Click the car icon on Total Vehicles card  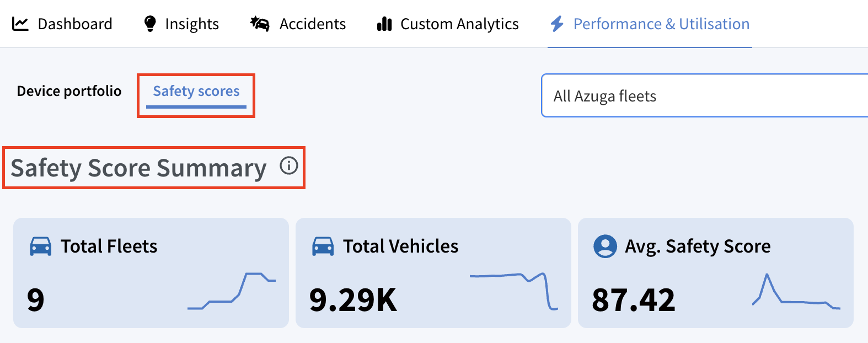coord(323,246)
